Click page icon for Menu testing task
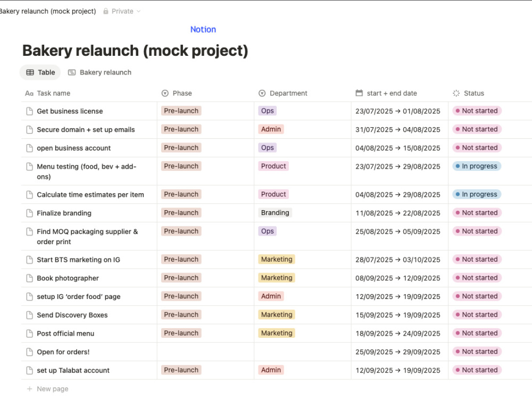Viewport: 532px width, 399px height. click(29, 166)
